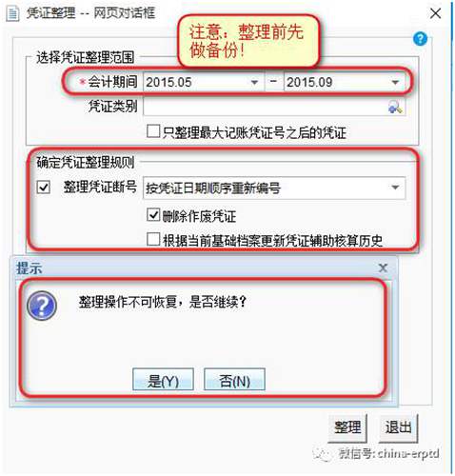Expand the end period 2015.09 dropdown
The width and height of the screenshot is (455, 476).
395,83
